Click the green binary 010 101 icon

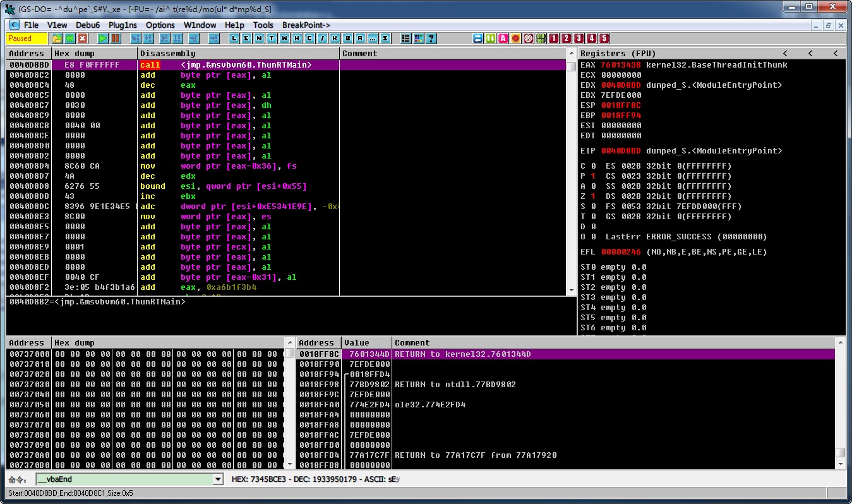(x=541, y=39)
